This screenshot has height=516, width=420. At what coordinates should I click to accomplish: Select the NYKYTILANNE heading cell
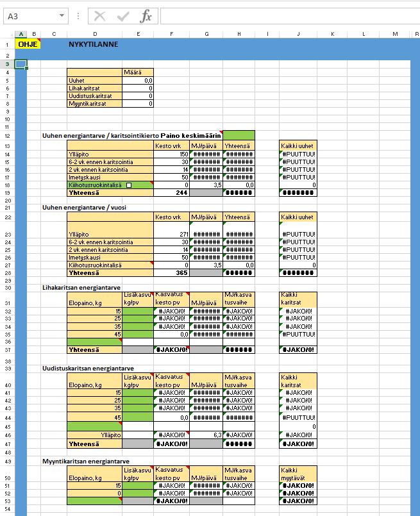click(94, 44)
